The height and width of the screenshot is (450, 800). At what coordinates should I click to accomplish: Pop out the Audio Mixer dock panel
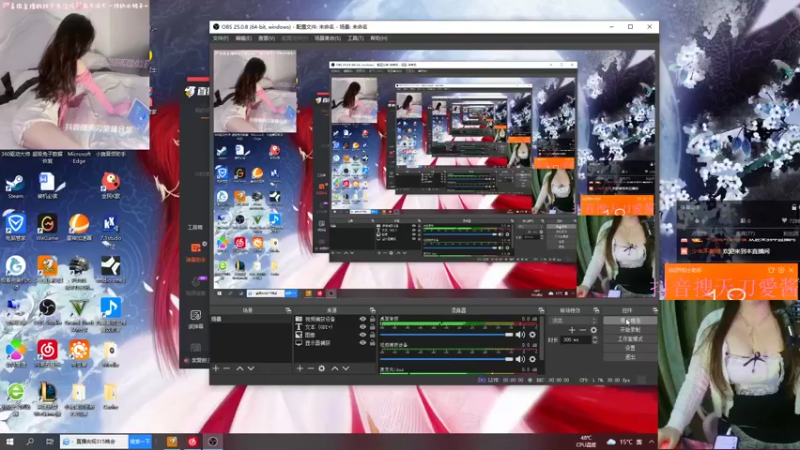point(541,310)
